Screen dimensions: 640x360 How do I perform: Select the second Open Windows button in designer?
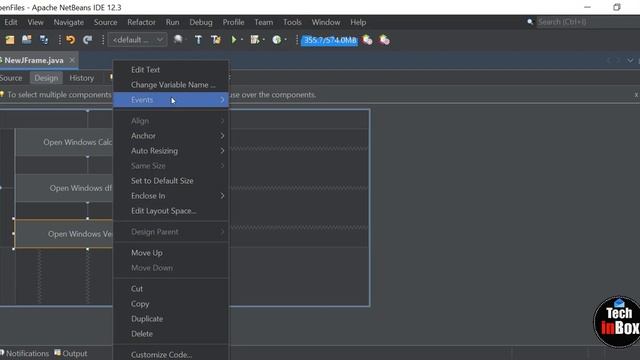(x=64, y=188)
